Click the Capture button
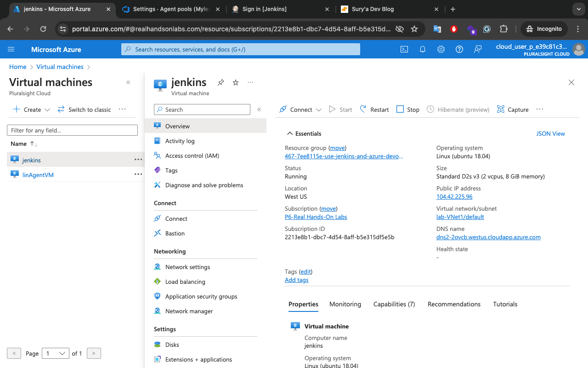 (x=513, y=109)
